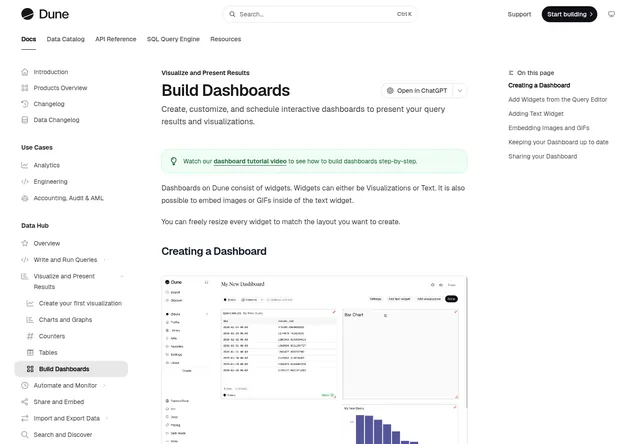Open the dashboard screenshot image
This screenshot has height=444, width=640.
[314, 360]
